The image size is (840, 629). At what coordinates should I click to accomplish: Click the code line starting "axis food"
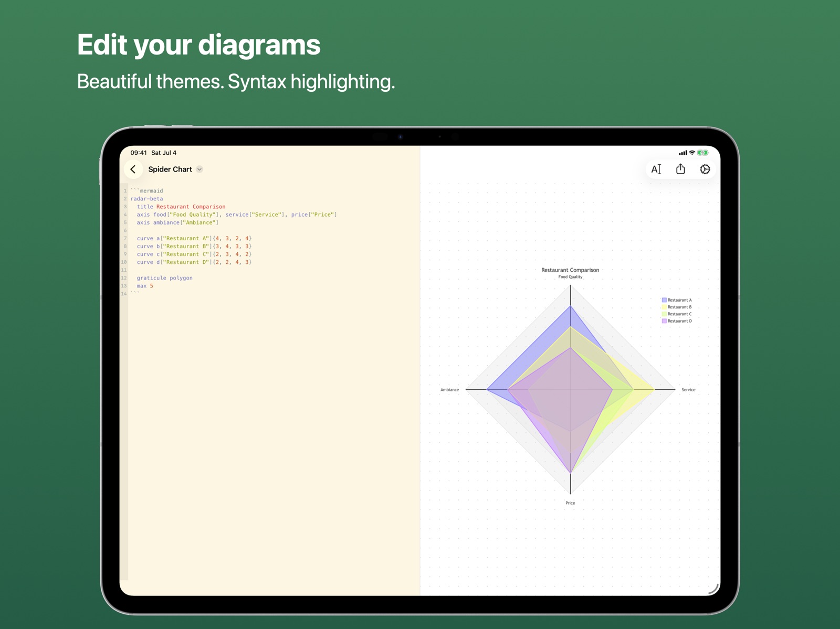(237, 215)
